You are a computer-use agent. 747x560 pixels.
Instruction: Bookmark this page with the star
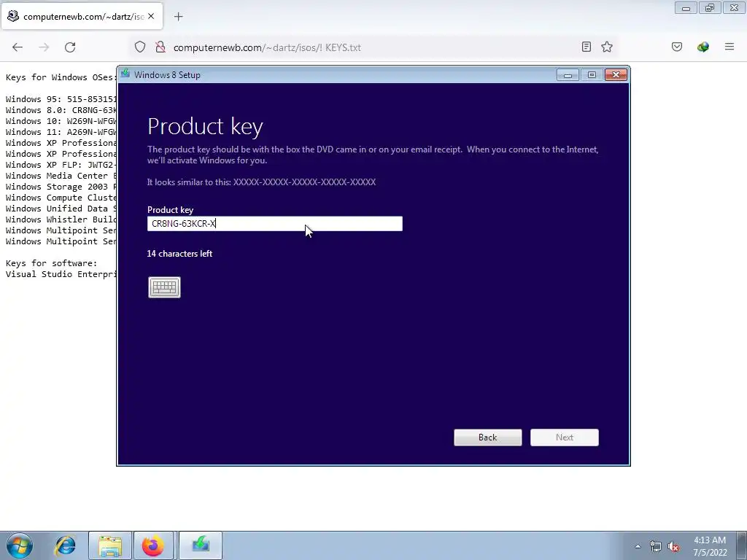[606, 47]
